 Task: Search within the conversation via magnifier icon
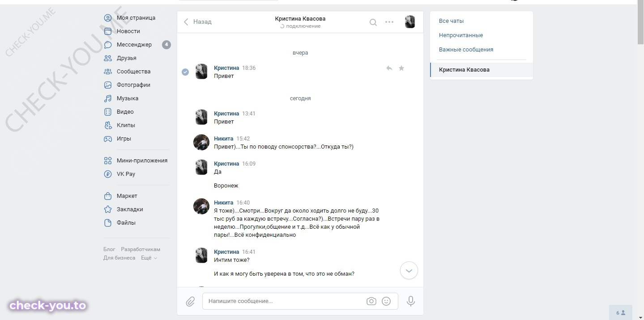(x=373, y=22)
